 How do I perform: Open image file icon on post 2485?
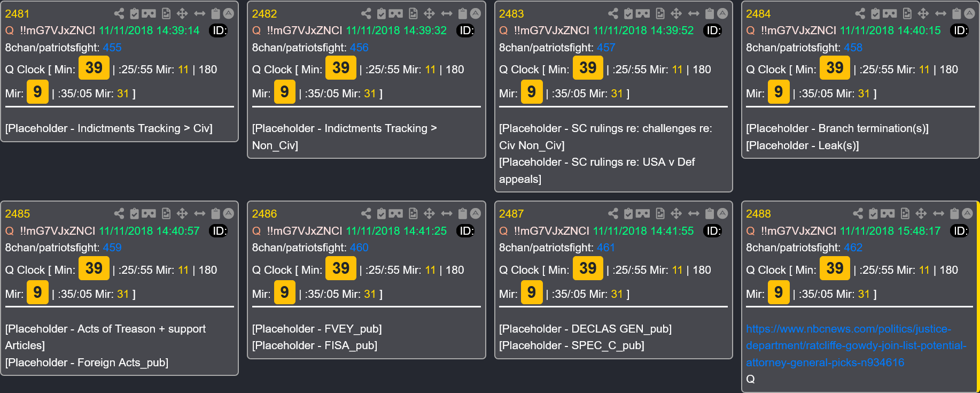166,213
